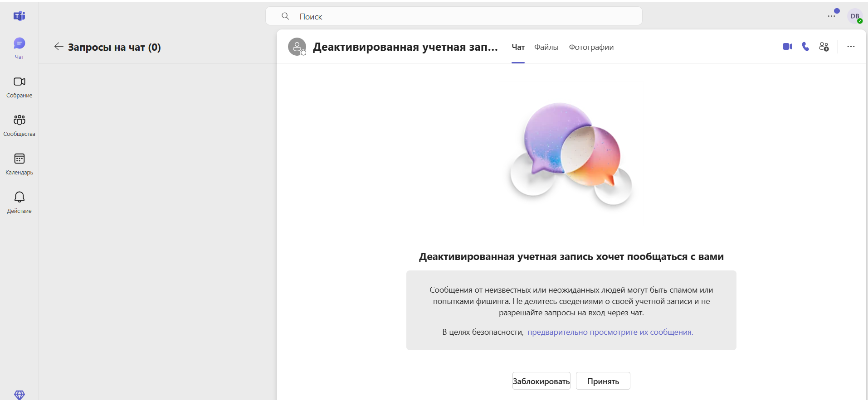The image size is (868, 400).
Task: Click the search magnifier icon
Action: tap(285, 16)
